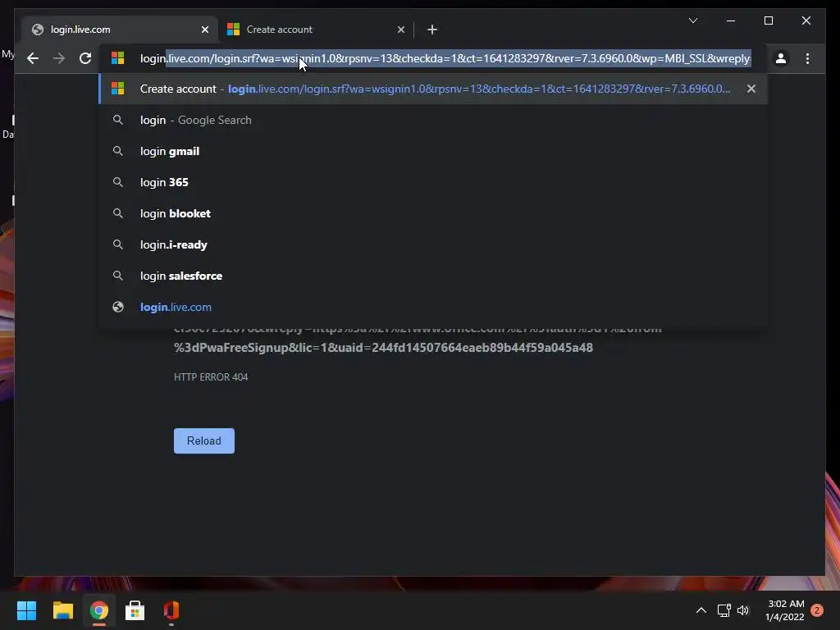Close the Create account tab
This screenshot has width=840, height=630.
click(400, 30)
